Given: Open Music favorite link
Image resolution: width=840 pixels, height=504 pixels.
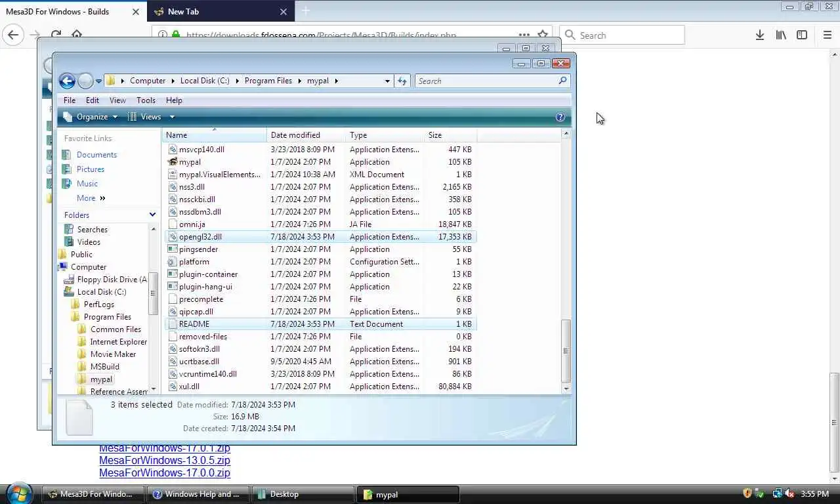Looking at the screenshot, I should point(87,184).
